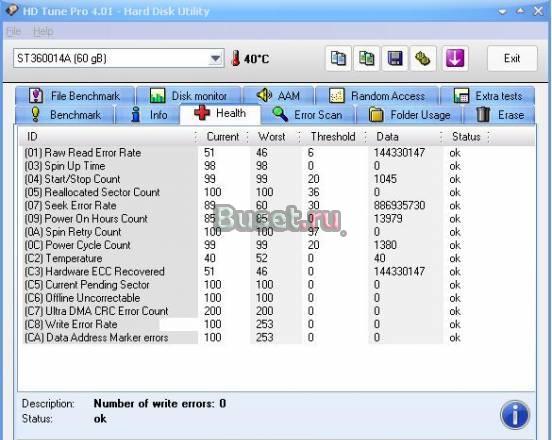This screenshot has height=440, width=552.
Task: Click the Threshold column header
Action: pos(333,137)
